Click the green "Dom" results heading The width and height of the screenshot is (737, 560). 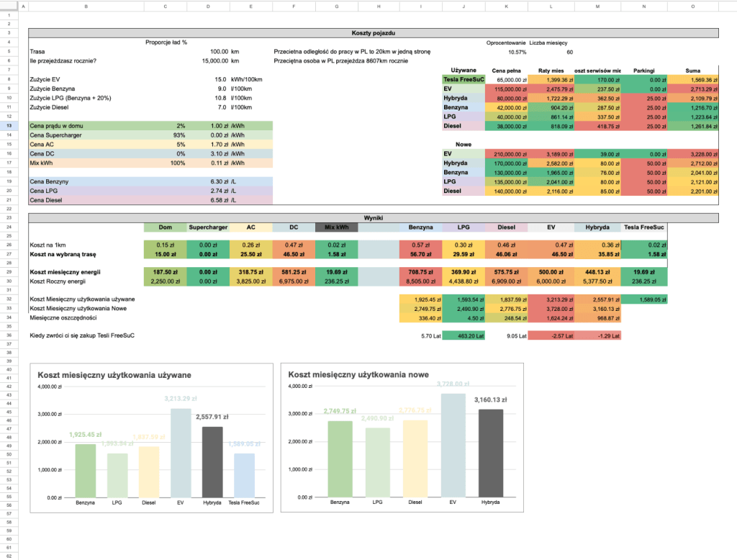coord(165,227)
